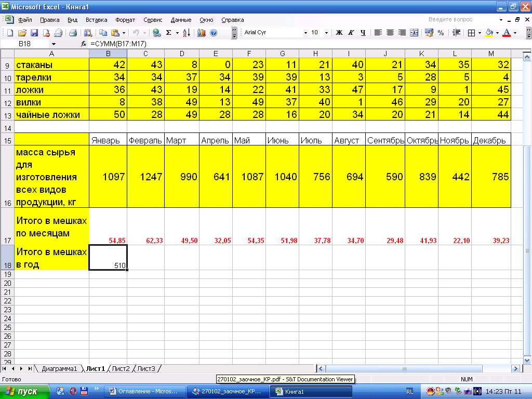Toggle underline formatting (Ч)
Screen dimensions: 532x399
click(363, 33)
